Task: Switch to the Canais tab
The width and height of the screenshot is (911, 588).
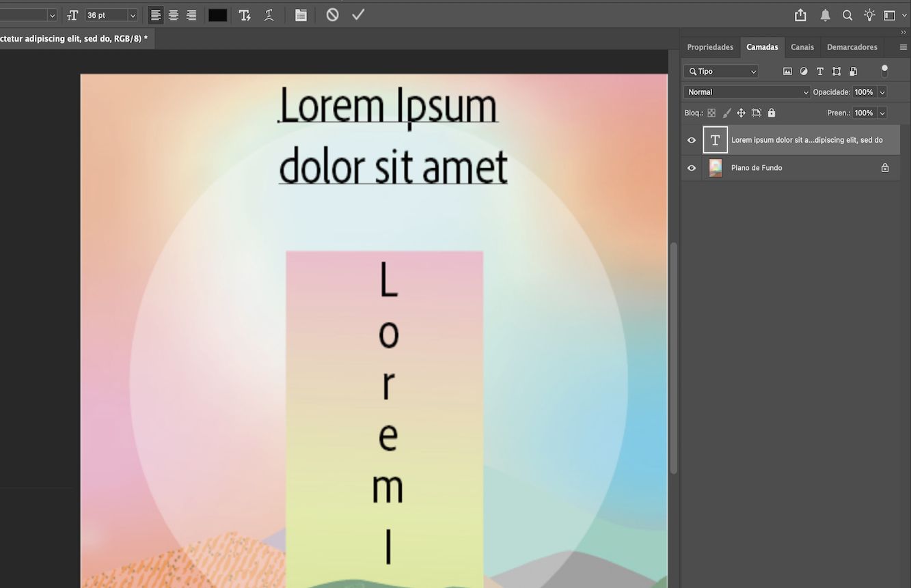Action: point(802,46)
